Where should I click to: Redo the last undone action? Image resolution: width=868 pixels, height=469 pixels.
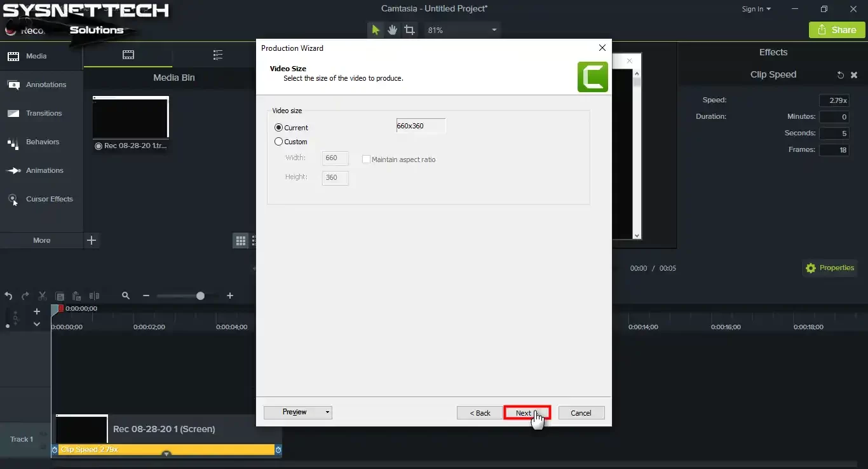click(x=25, y=296)
